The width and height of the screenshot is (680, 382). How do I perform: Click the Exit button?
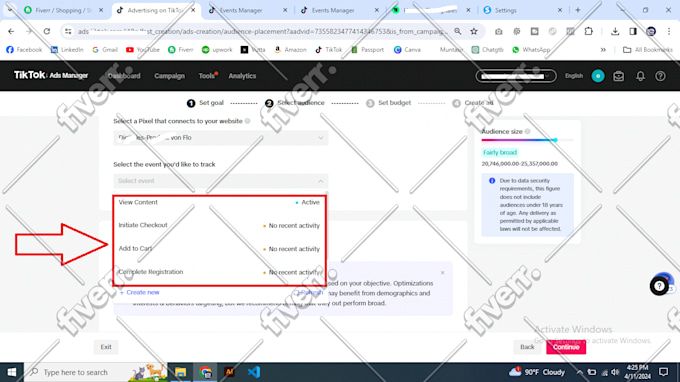(106, 347)
